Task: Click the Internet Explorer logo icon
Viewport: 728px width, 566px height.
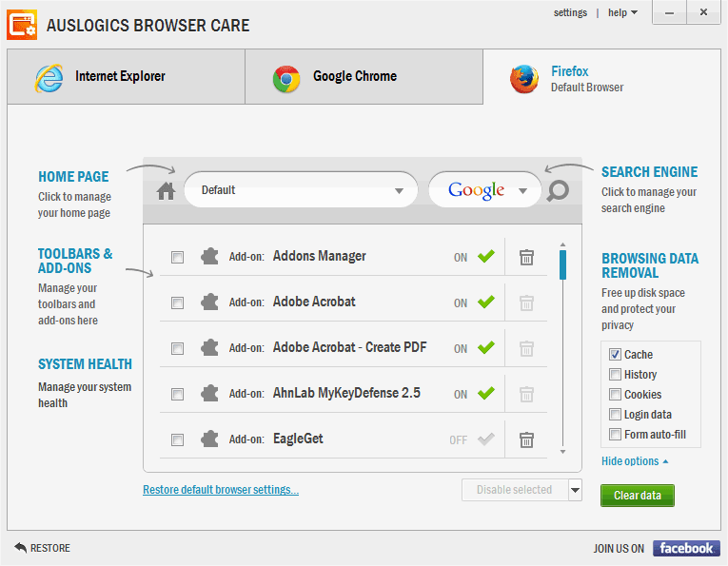Action: point(49,78)
